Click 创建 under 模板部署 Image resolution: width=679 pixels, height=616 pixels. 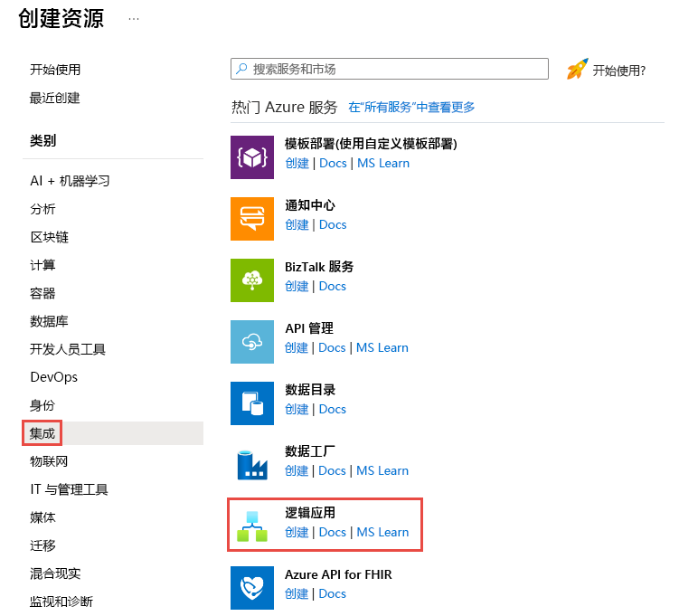[x=297, y=164]
